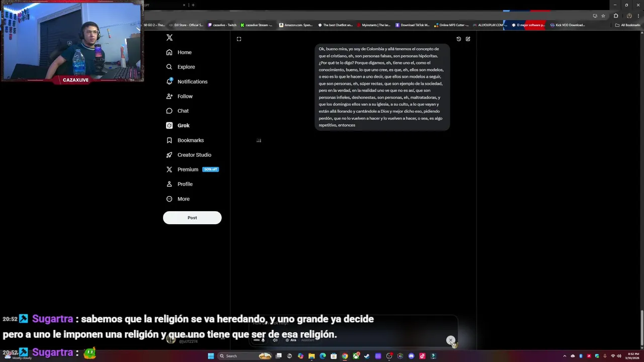
Task: Click the white Post button
Action: [x=192, y=218]
